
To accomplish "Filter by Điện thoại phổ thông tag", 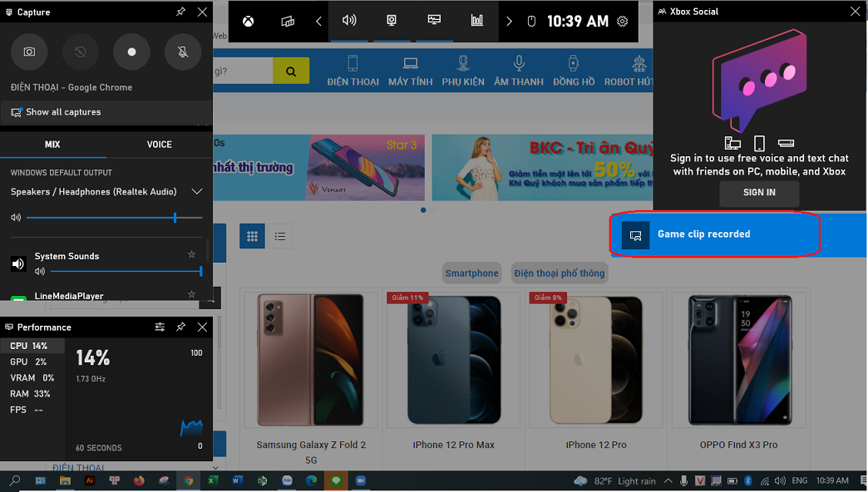I will click(559, 273).
